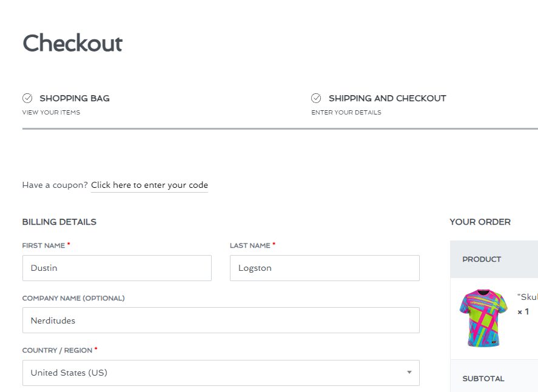Screen dimensions: 538x392
Task: Click the Billing Details section heading
Action: tap(59, 222)
